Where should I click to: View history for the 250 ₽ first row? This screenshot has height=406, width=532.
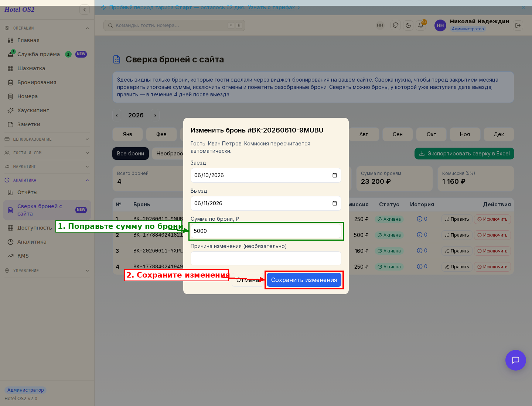pyautogui.click(x=422, y=219)
